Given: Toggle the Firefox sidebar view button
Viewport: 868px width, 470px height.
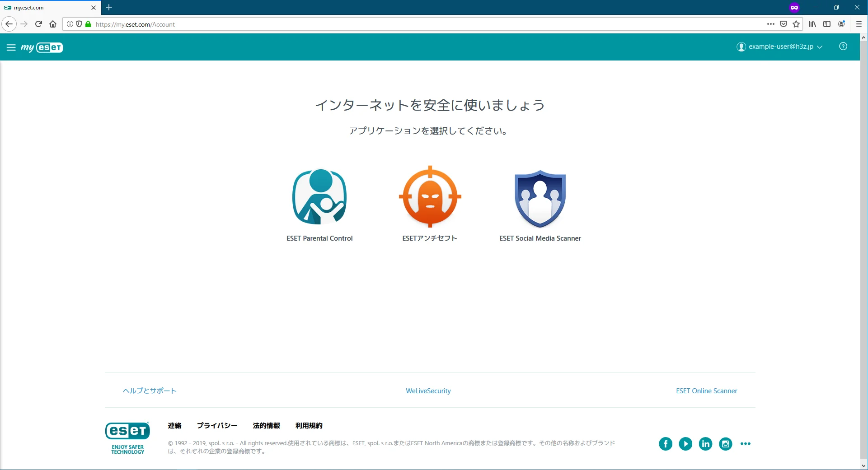Looking at the screenshot, I should (826, 24).
